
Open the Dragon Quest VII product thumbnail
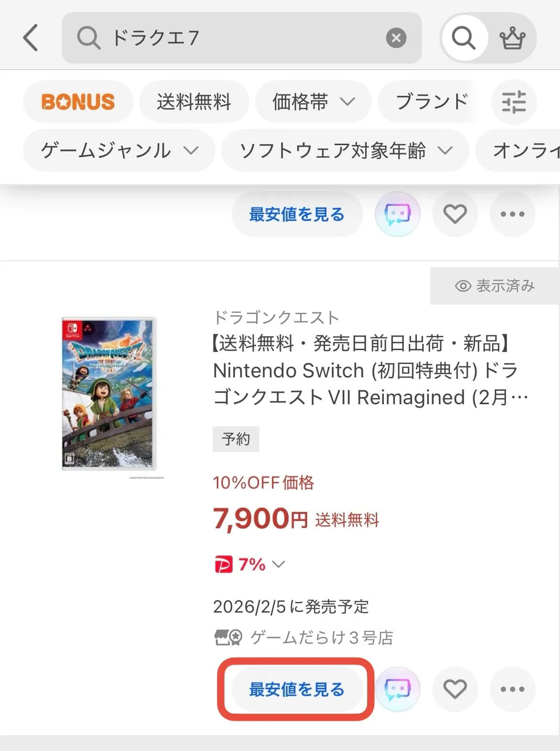pos(110,394)
